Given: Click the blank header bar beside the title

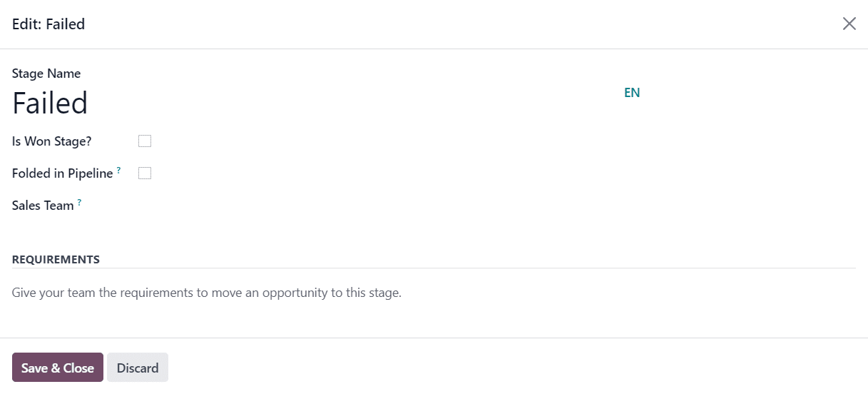Looking at the screenshot, I should pos(464,24).
